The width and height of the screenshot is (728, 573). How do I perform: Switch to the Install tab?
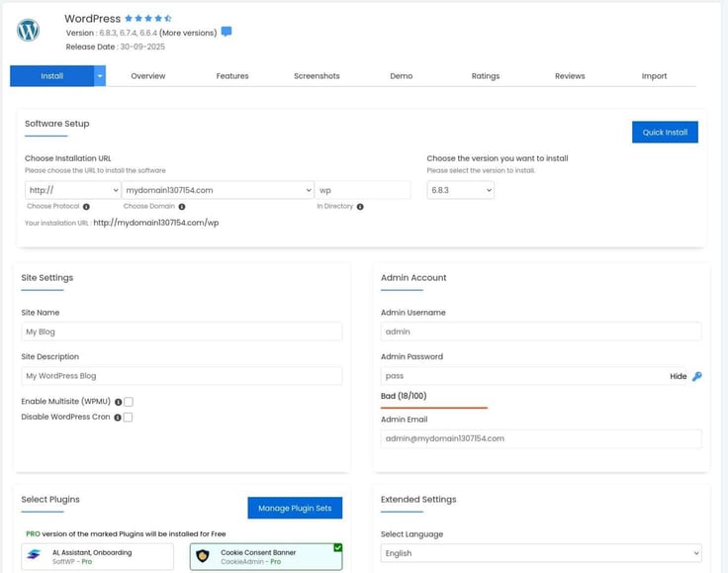52,76
